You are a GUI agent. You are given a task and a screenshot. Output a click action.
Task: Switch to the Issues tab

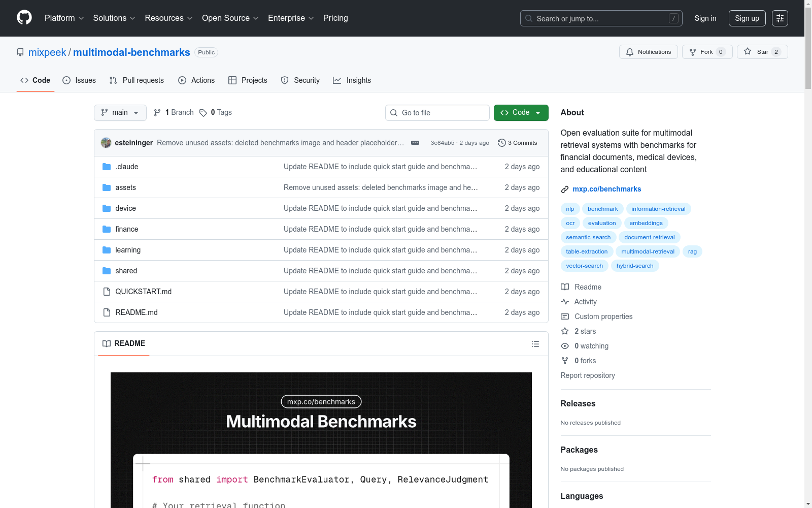(x=79, y=80)
